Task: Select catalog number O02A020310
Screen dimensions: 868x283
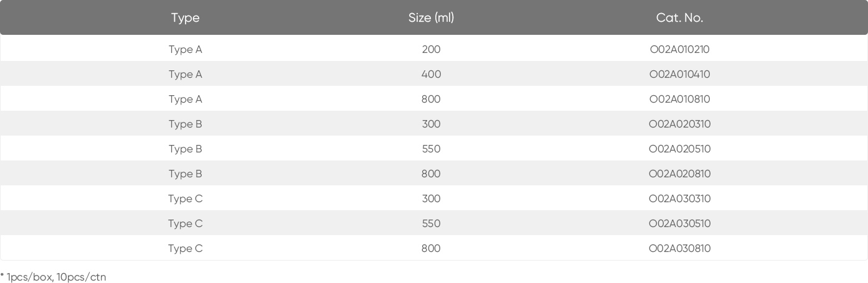Action: coord(679,124)
